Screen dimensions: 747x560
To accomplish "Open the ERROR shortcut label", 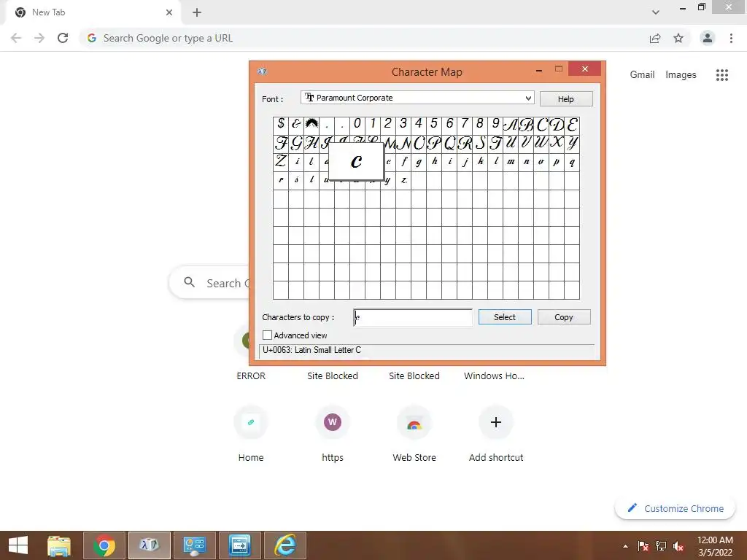I will [x=251, y=376].
